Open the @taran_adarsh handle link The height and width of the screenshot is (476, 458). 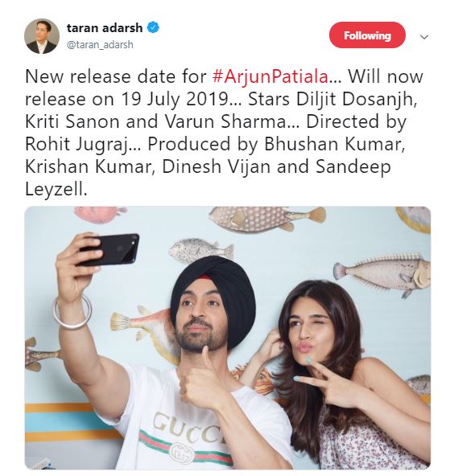point(100,45)
